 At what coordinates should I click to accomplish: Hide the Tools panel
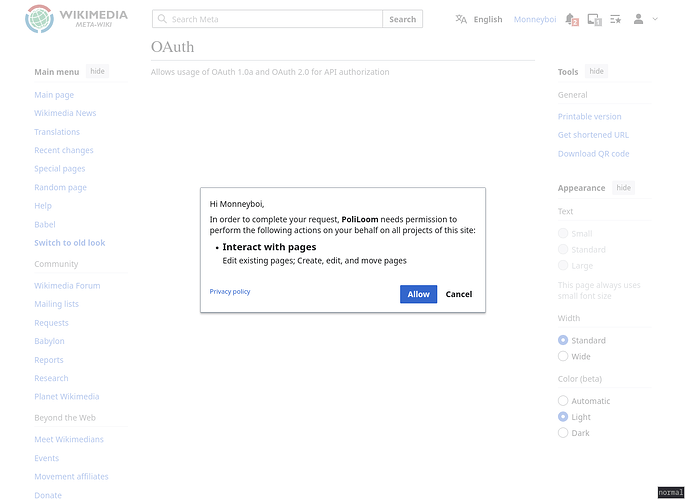pyautogui.click(x=596, y=72)
